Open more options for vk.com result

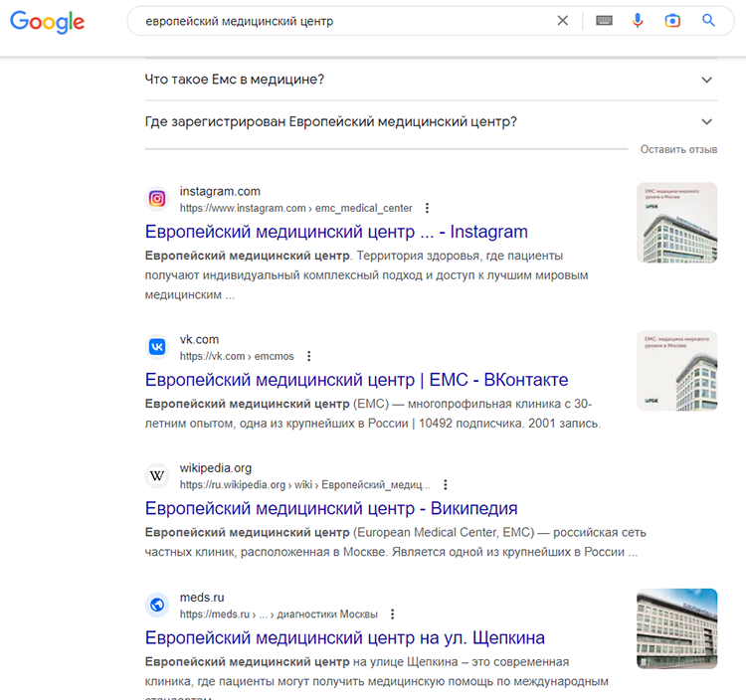pos(309,356)
